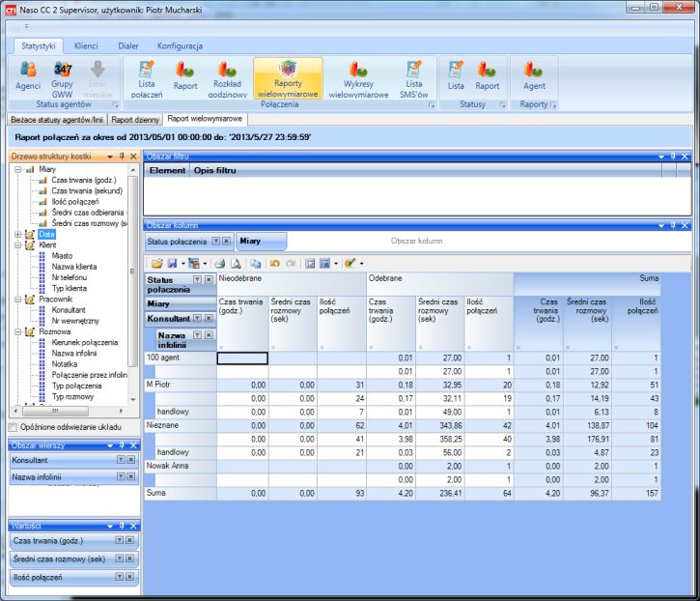Image resolution: width=700 pixels, height=601 pixels.
Task: Switch to the Konfiguracja ribbon tab
Action: pyautogui.click(x=180, y=45)
